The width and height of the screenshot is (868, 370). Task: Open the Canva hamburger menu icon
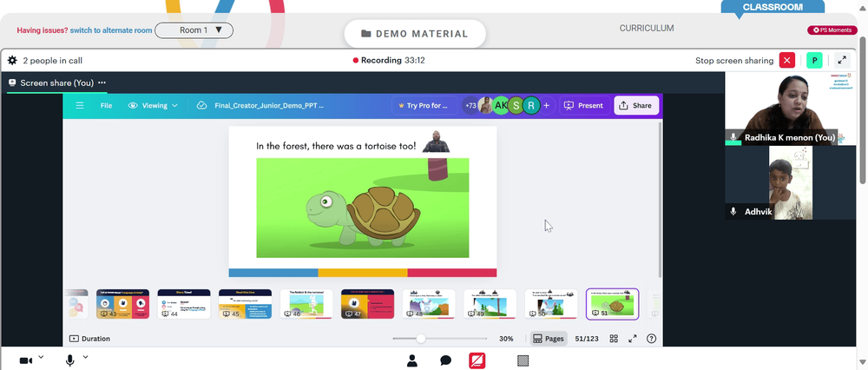coord(80,105)
